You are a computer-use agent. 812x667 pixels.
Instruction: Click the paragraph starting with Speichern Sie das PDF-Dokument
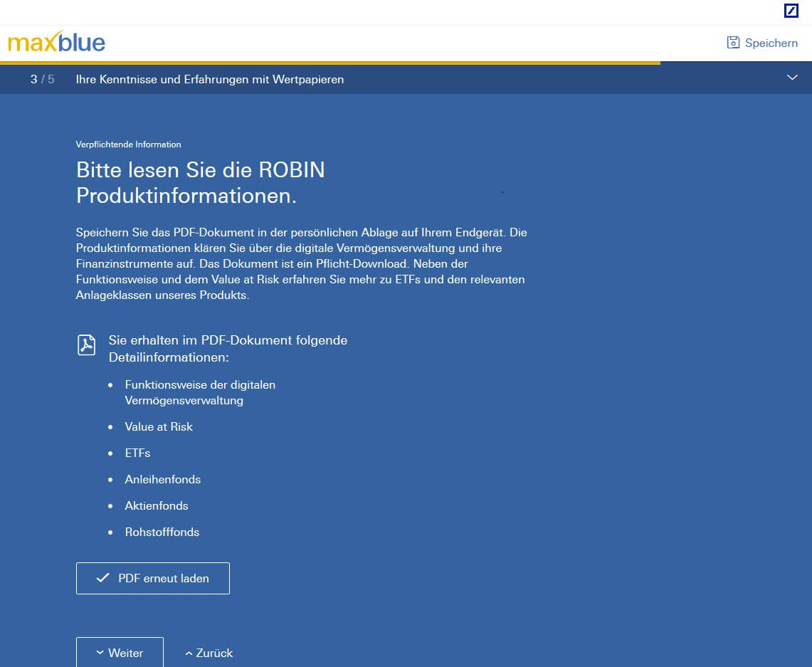click(x=302, y=263)
